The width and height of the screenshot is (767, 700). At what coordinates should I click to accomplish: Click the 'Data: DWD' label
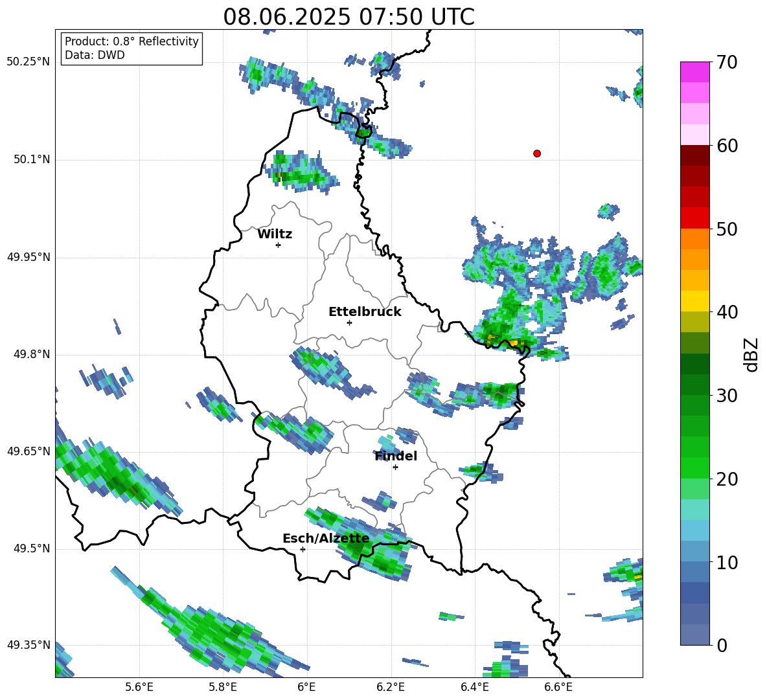(x=95, y=55)
